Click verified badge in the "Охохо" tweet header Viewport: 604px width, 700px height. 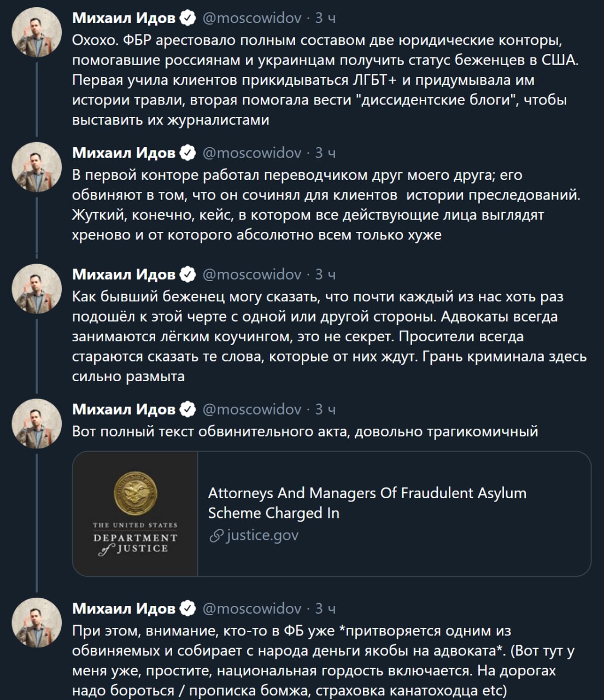coord(188,18)
